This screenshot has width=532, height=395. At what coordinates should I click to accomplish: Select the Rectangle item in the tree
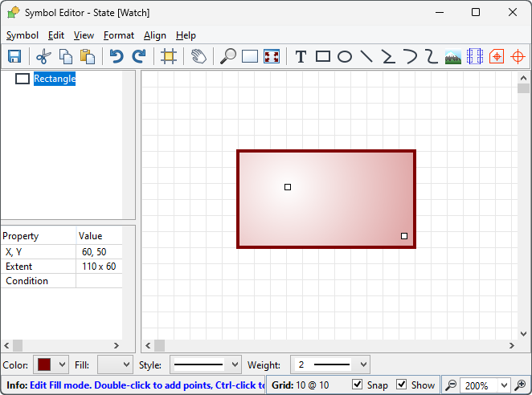click(x=54, y=79)
